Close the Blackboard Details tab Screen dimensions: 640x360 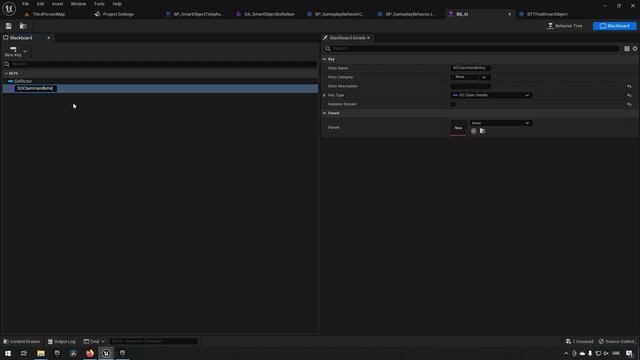(368, 38)
